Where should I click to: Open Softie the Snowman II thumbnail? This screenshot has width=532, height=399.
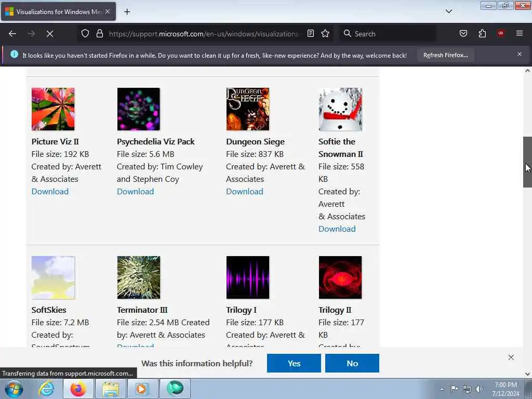pyautogui.click(x=340, y=109)
